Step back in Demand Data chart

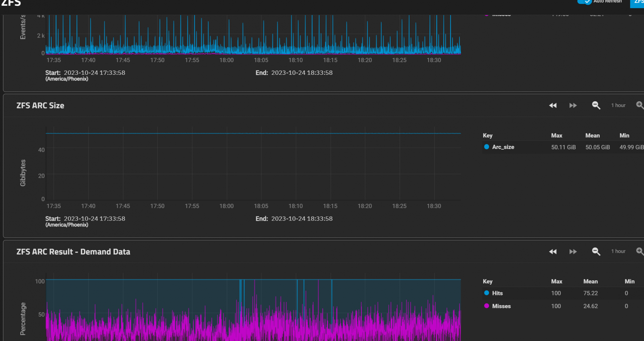[x=553, y=251]
